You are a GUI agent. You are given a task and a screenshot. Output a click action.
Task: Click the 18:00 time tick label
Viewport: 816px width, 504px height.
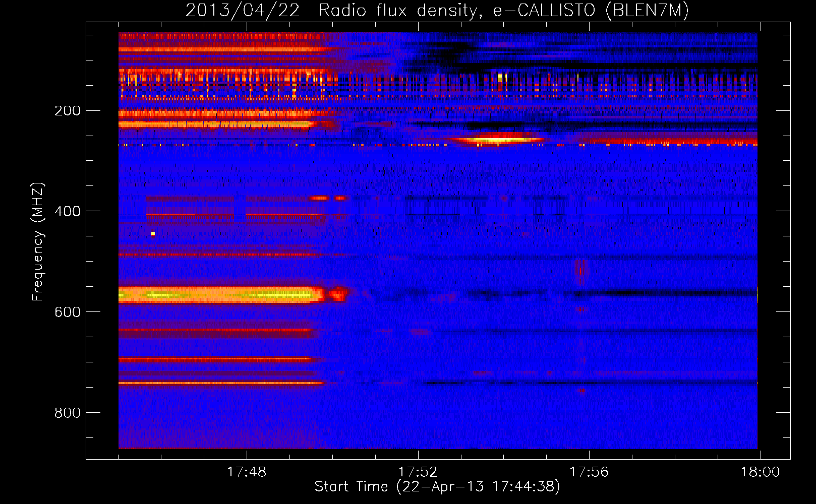pyautogui.click(x=760, y=472)
